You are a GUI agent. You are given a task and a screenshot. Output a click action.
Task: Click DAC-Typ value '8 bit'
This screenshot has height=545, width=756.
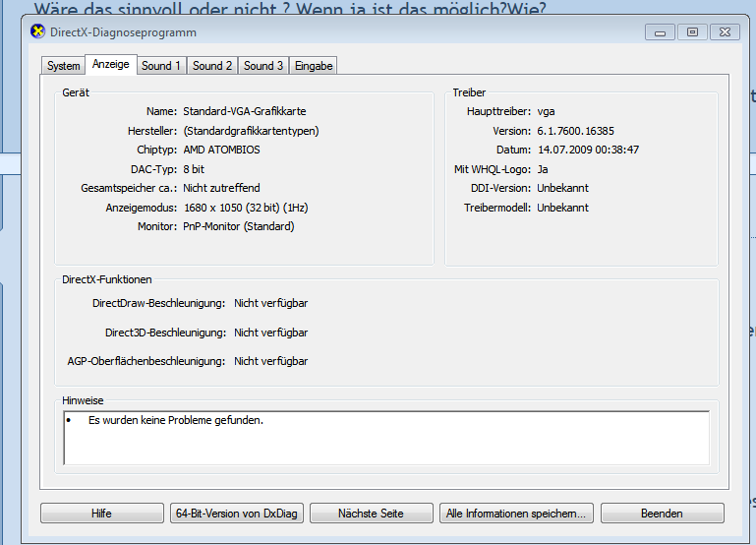click(x=194, y=169)
